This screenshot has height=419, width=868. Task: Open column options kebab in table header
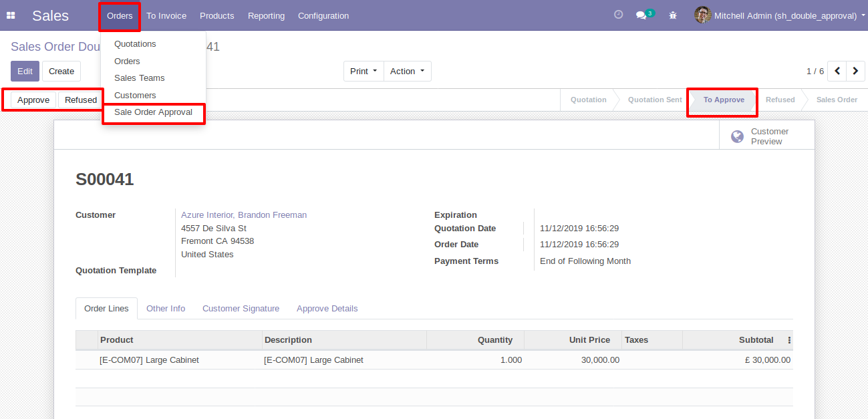(789, 340)
